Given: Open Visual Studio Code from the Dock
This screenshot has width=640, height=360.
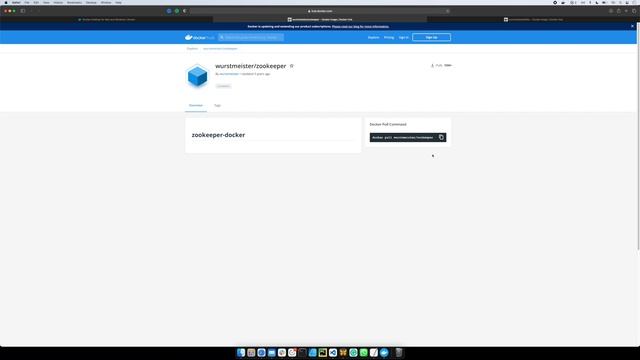Looking at the screenshot, I should click(x=333, y=353).
